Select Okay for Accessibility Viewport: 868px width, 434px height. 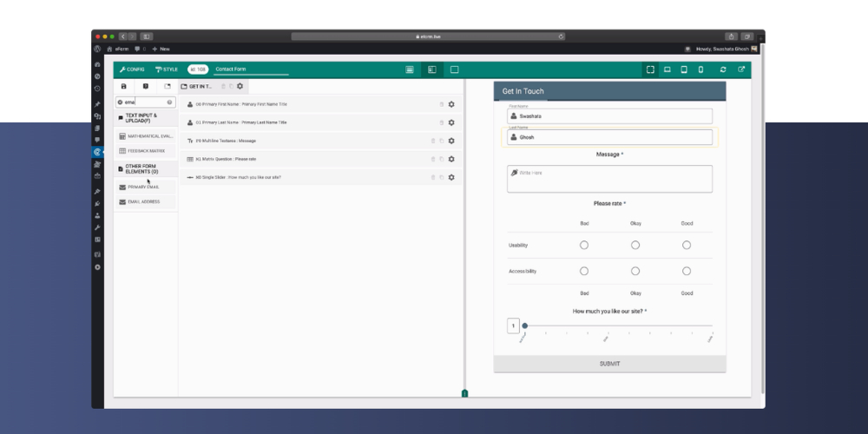click(x=635, y=271)
